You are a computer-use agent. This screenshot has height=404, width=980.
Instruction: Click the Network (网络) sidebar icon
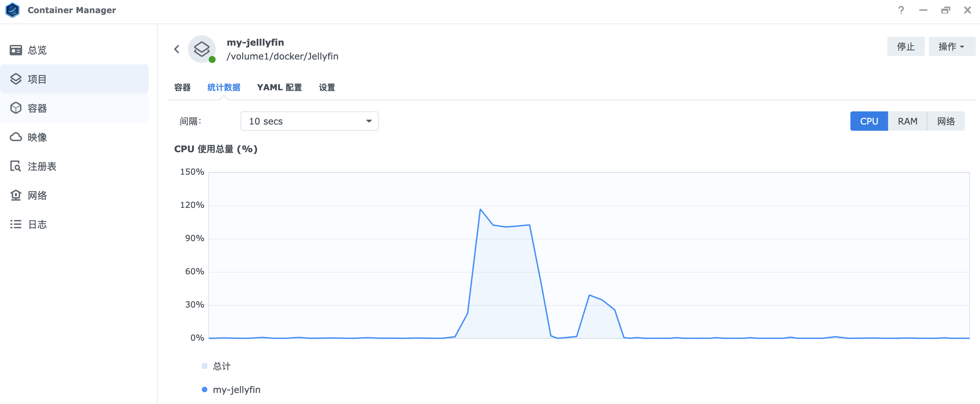[x=16, y=195]
